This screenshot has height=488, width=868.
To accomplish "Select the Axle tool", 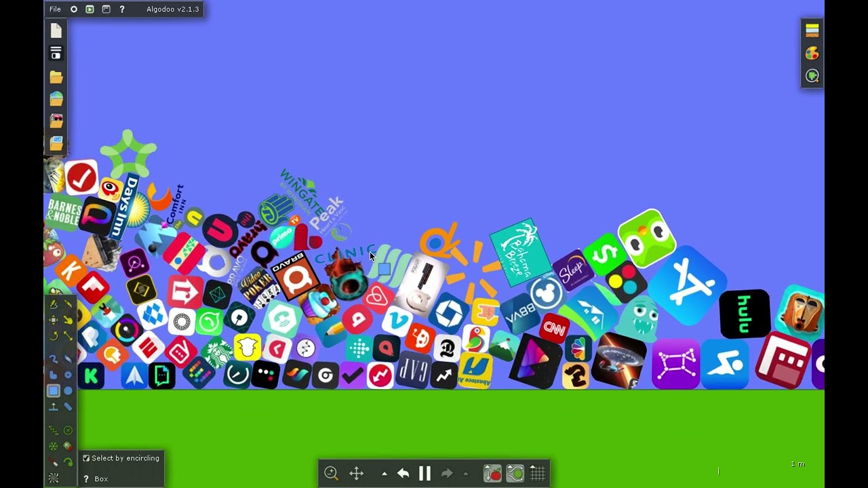I will coord(54,446).
